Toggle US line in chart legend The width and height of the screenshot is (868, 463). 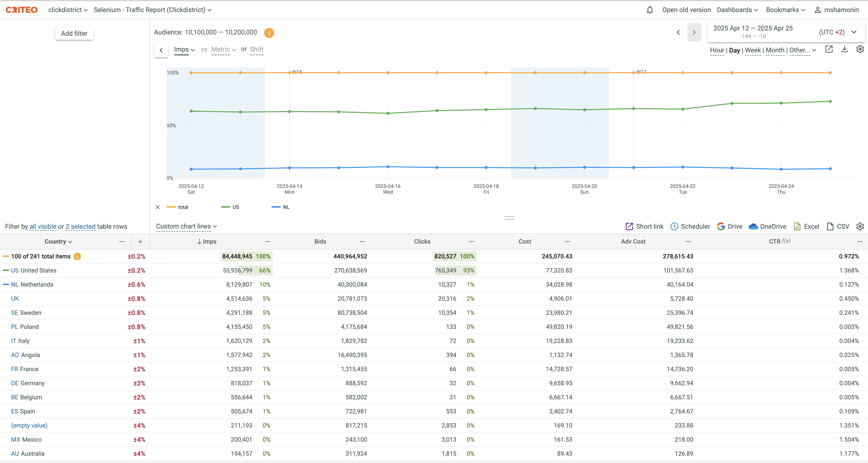(230, 207)
